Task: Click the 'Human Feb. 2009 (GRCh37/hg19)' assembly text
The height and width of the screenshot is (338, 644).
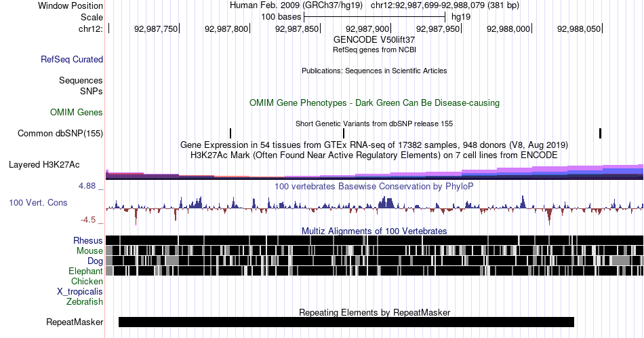Action: (x=296, y=5)
